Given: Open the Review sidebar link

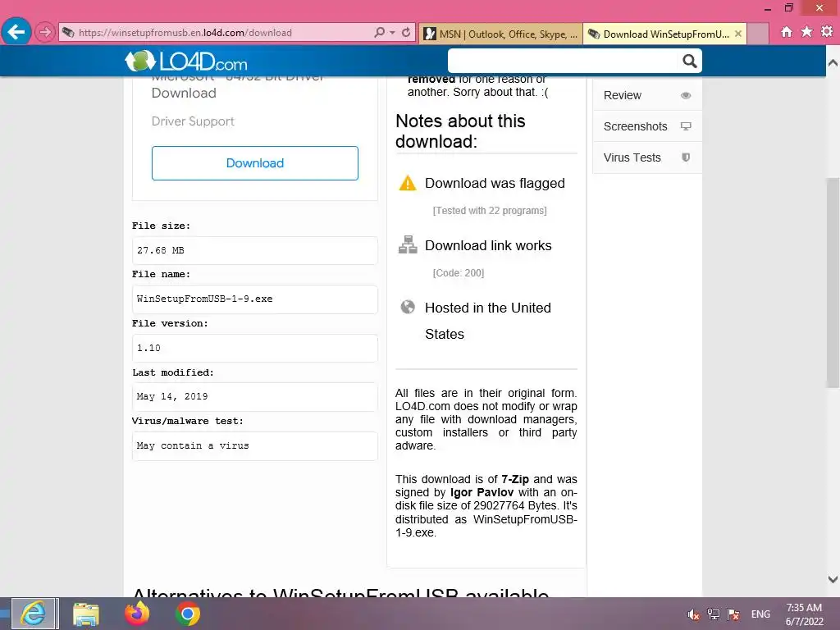Looking at the screenshot, I should click(x=647, y=95).
